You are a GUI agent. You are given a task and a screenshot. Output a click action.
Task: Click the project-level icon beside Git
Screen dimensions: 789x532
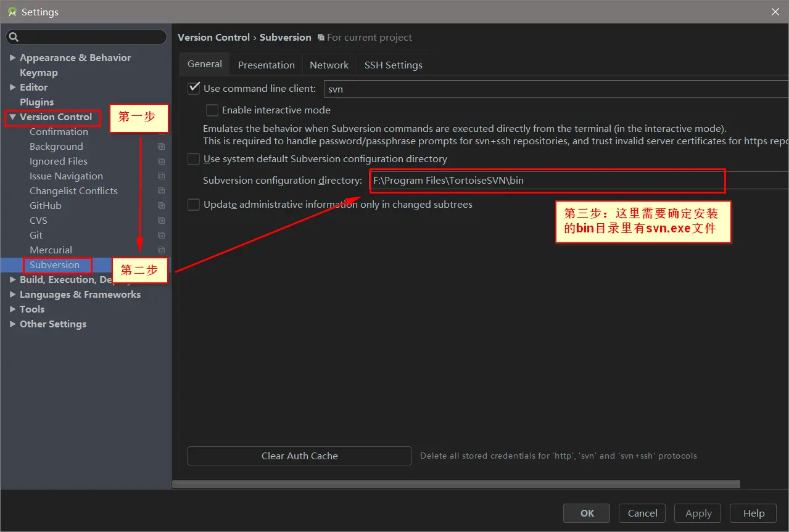(x=161, y=235)
